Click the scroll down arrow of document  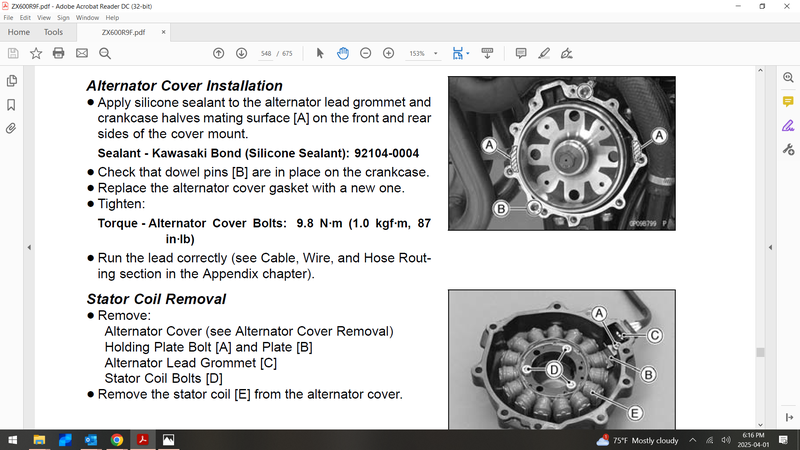tap(760, 425)
